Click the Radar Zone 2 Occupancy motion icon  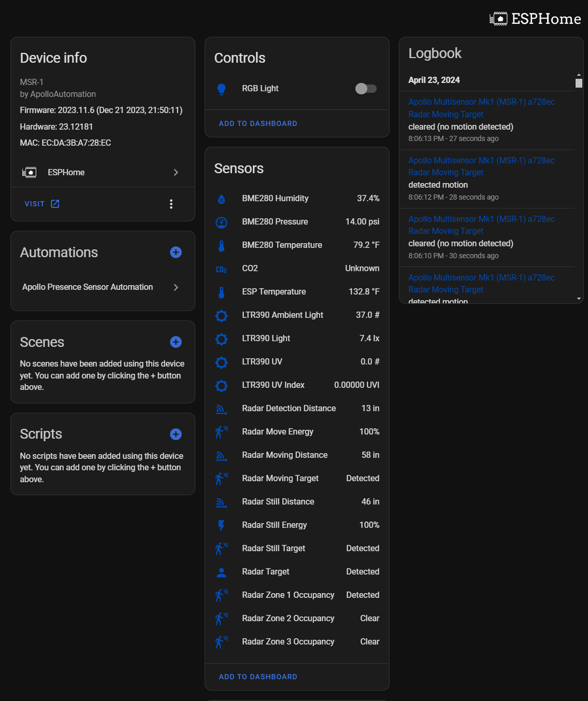[221, 619]
